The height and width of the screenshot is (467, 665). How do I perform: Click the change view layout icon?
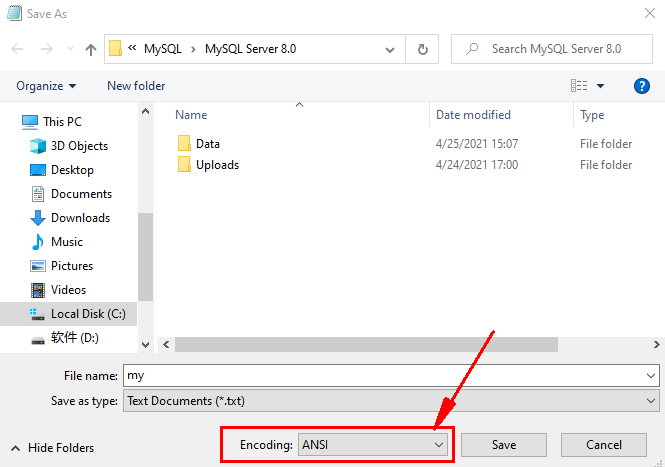(x=579, y=86)
